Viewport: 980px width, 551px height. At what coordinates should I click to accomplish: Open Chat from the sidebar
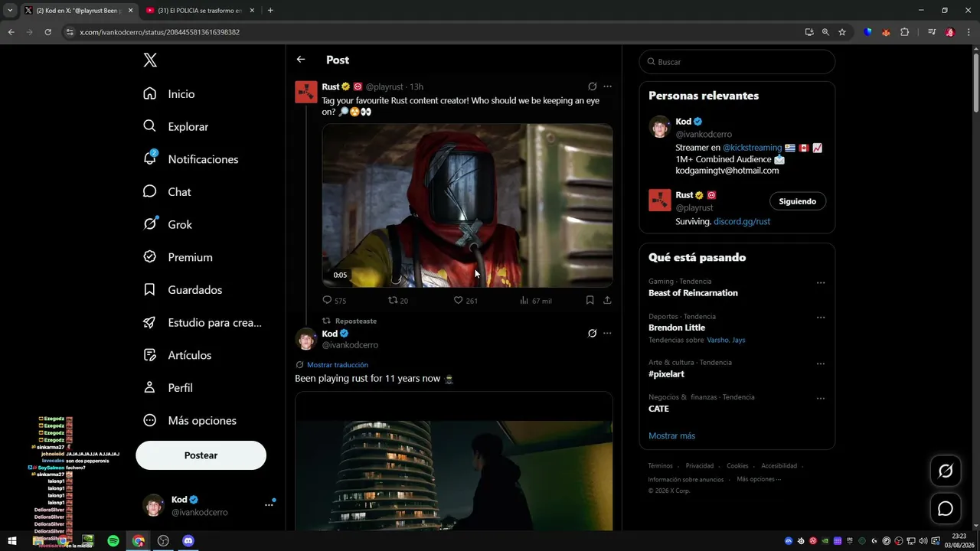point(167,191)
